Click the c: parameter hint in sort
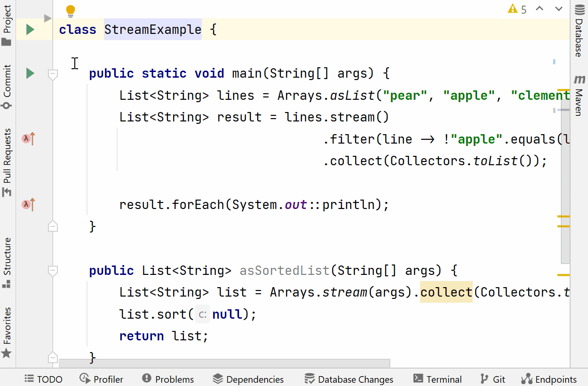588x386 pixels. 203,314
